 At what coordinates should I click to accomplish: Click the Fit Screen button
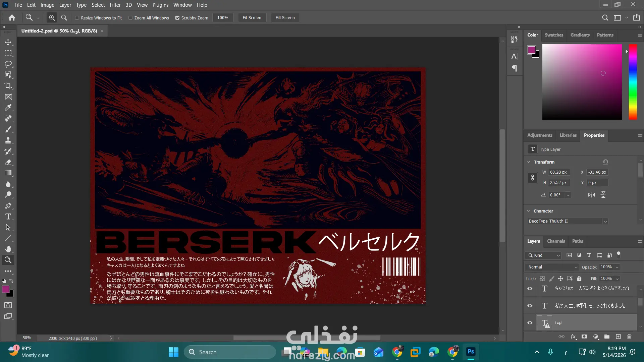point(252,18)
